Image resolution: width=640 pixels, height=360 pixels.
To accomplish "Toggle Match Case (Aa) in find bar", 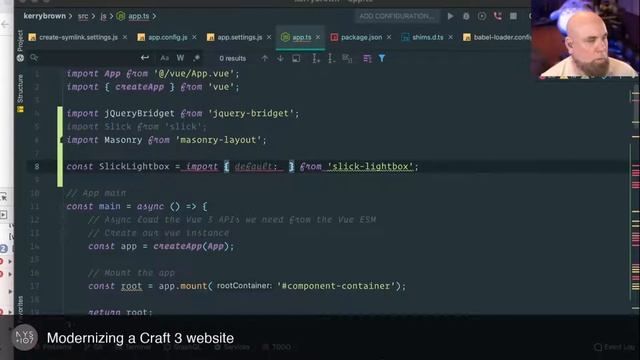I will click(x=164, y=58).
